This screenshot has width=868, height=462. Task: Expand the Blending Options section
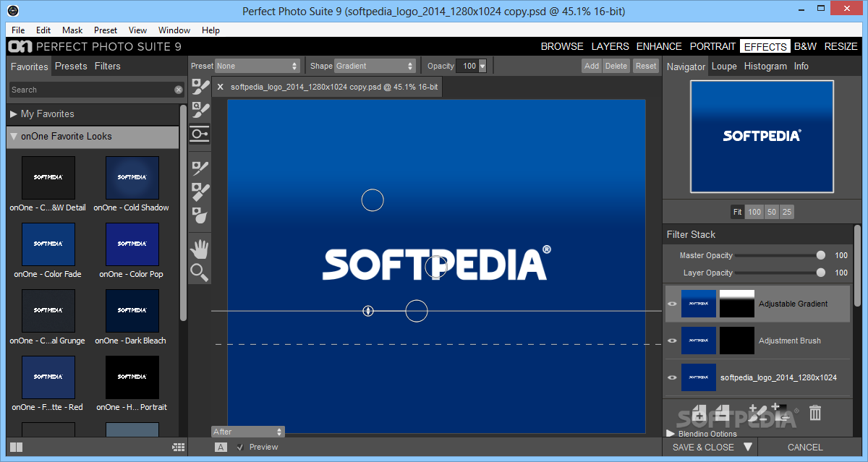[x=671, y=434]
